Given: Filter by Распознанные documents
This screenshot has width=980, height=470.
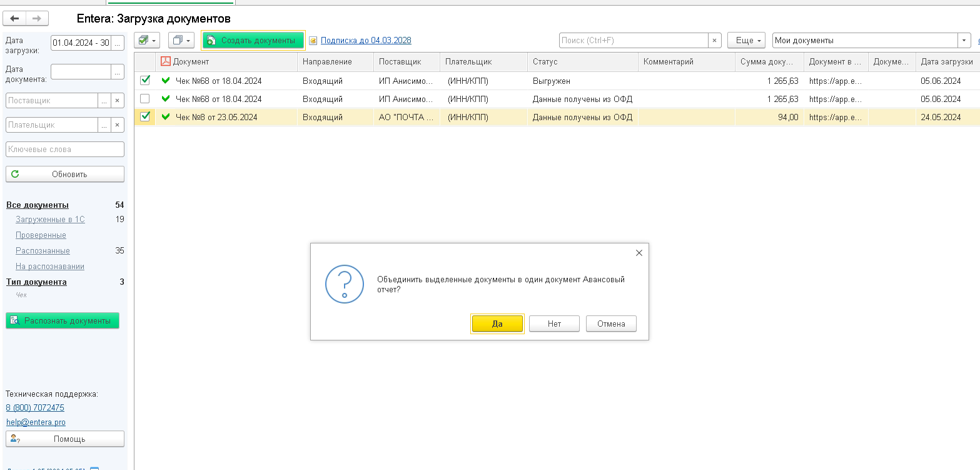Looking at the screenshot, I should click(43, 251).
